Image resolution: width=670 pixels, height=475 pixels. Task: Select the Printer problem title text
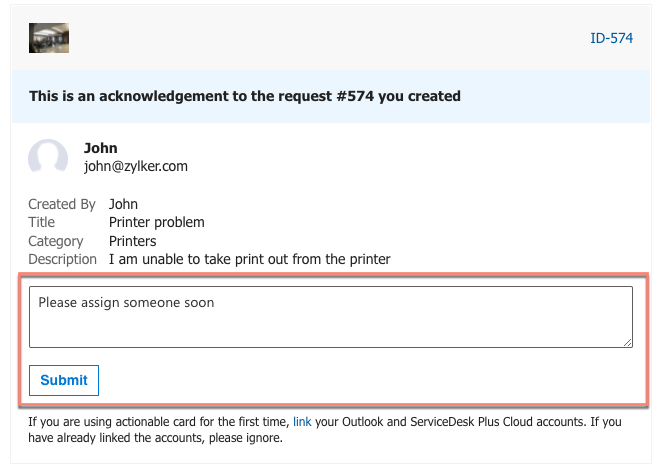pos(156,223)
